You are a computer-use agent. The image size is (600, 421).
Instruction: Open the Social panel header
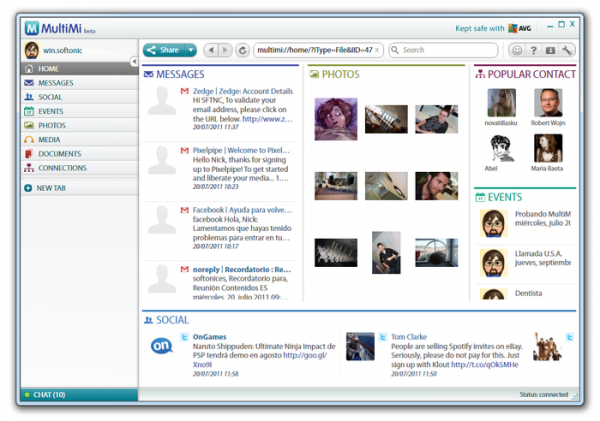[166, 320]
